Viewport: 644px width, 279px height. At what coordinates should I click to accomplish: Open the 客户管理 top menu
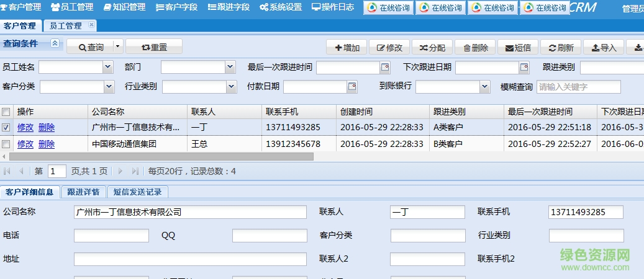pos(21,7)
